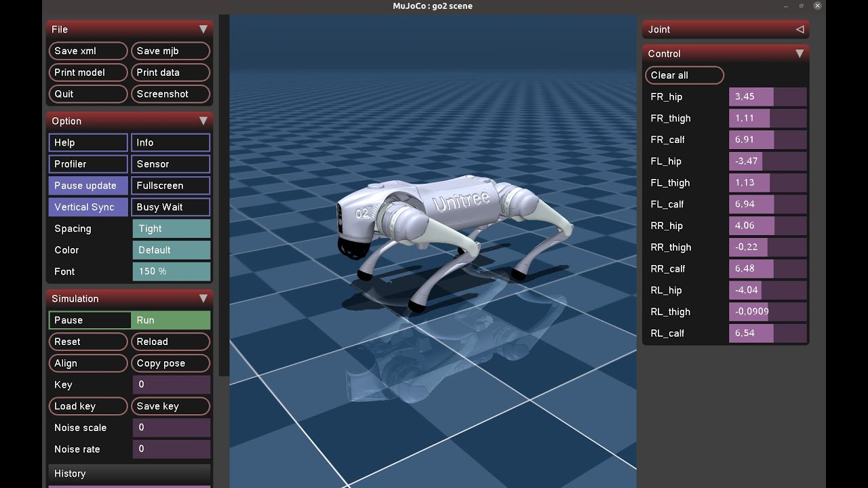Enable the Sensor display

click(170, 164)
